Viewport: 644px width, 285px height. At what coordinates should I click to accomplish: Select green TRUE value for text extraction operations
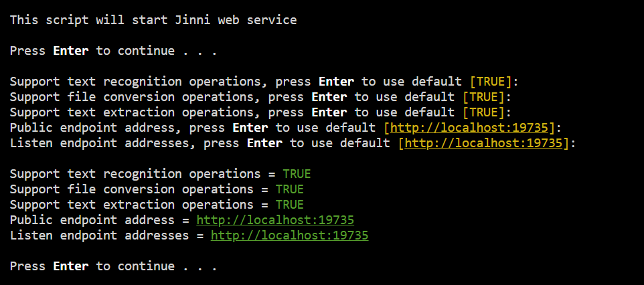[x=289, y=205]
